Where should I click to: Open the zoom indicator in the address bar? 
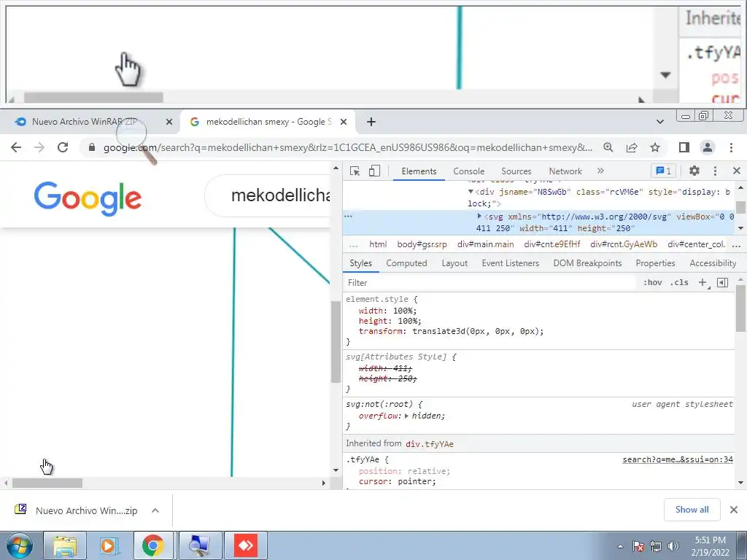[608, 147]
